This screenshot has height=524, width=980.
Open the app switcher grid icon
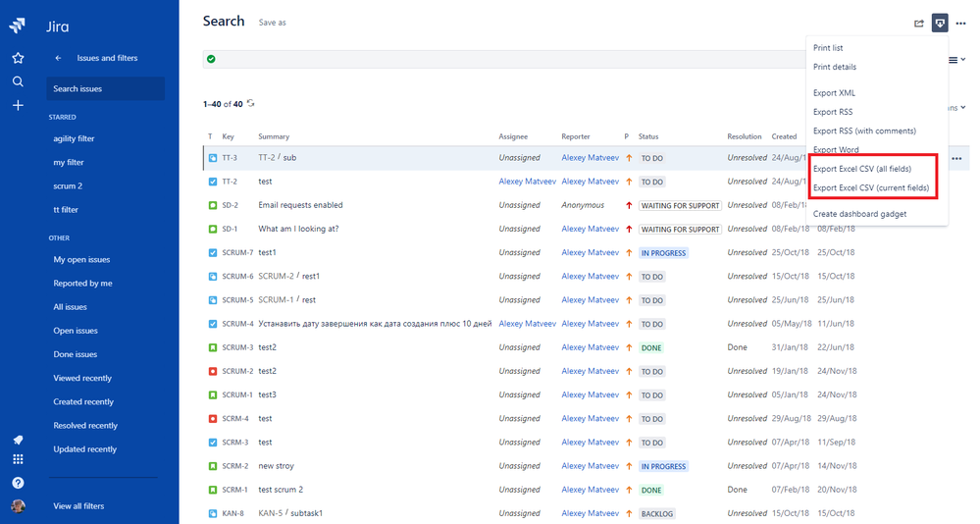pos(18,459)
